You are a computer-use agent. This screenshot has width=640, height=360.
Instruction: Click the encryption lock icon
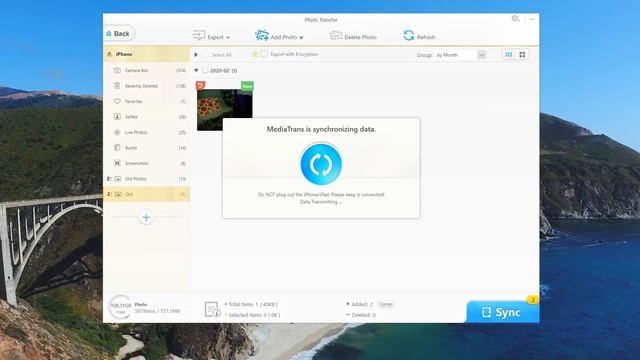coord(255,54)
